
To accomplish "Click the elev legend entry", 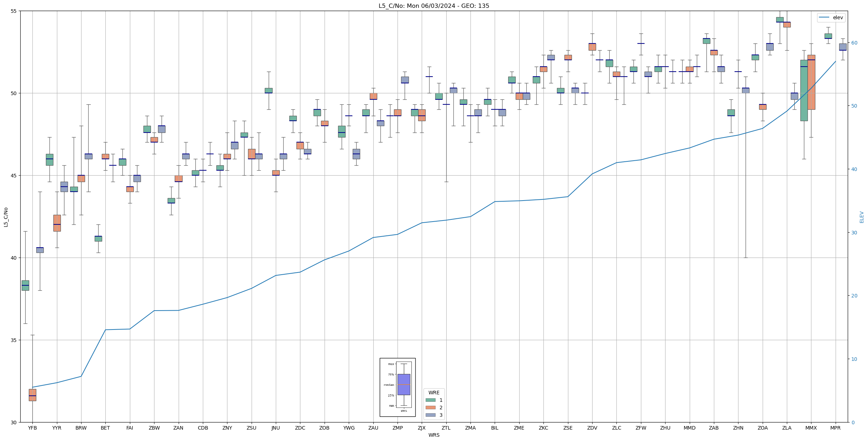I will coord(831,17).
